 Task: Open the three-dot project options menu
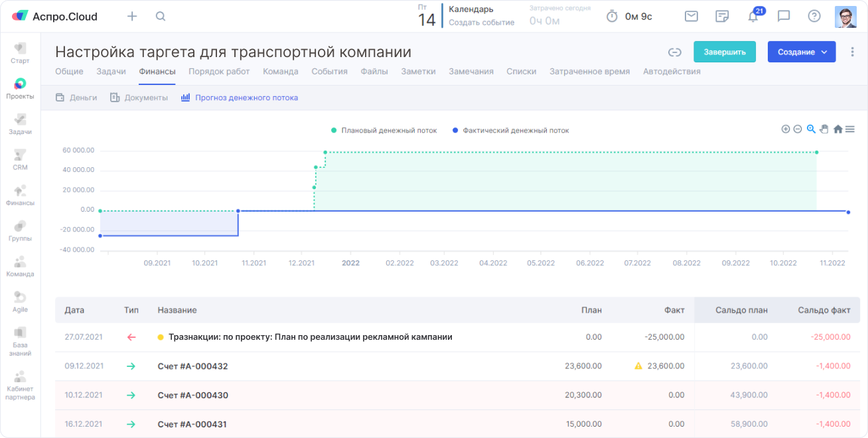tap(853, 52)
